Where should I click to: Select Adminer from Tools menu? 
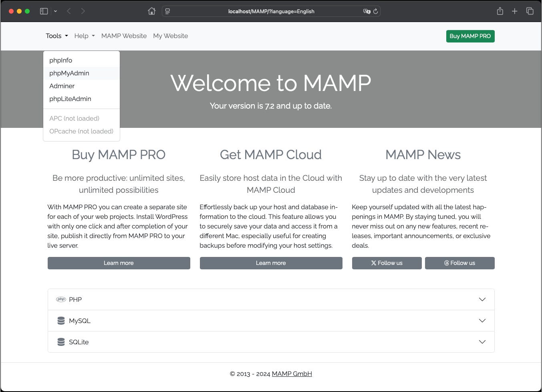(81, 86)
